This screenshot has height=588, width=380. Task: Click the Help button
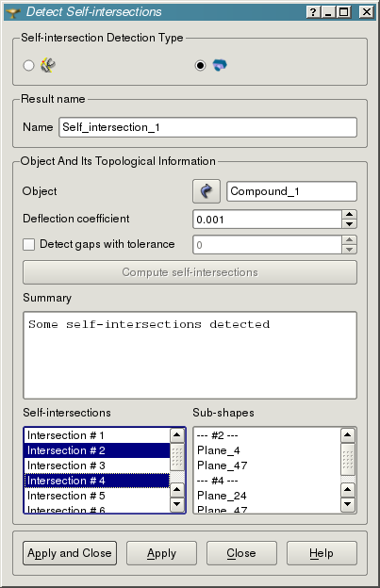click(x=322, y=553)
